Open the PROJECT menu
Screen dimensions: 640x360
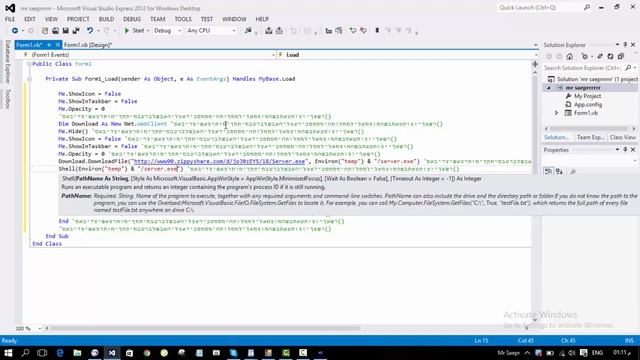click(78, 19)
